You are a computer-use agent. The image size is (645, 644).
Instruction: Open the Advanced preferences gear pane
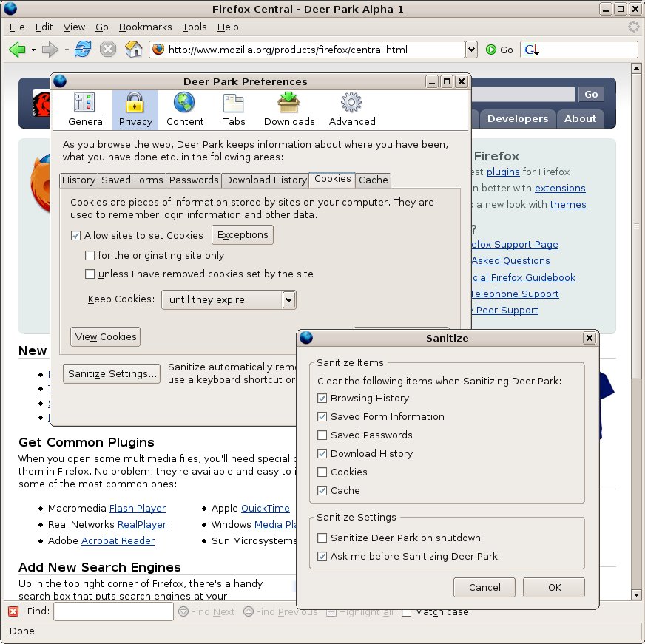coord(351,110)
